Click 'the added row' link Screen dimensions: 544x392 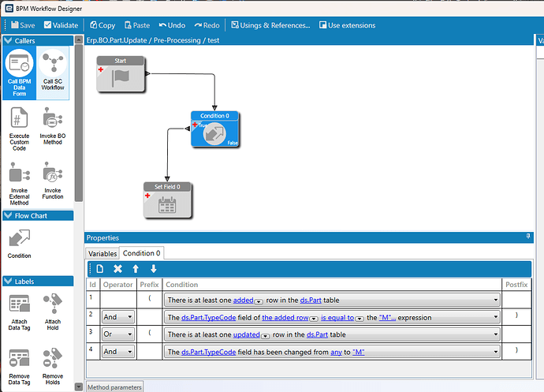coord(285,317)
